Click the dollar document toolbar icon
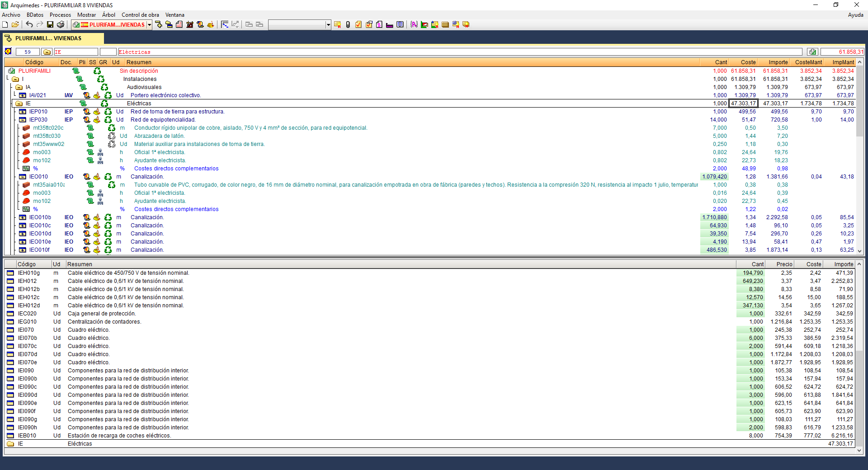The image size is (868, 470). coord(379,24)
